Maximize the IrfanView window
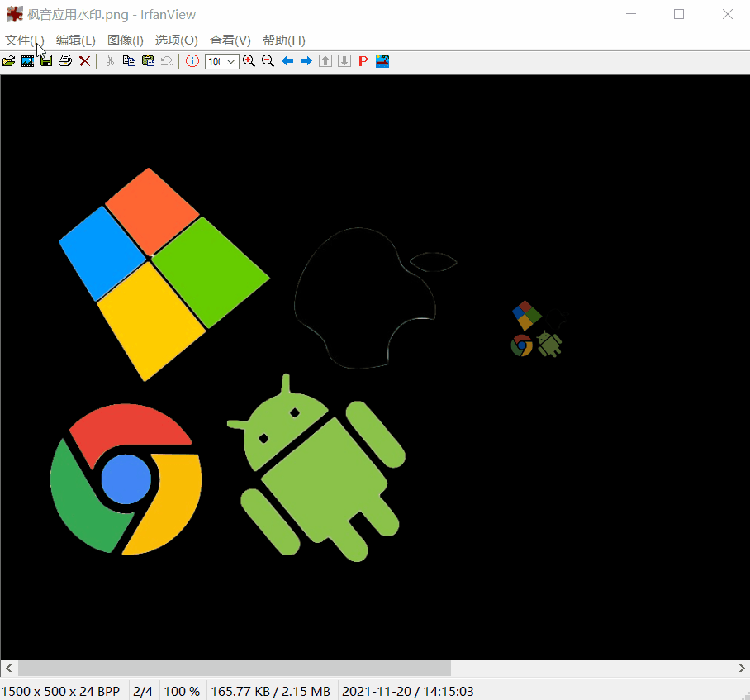The height and width of the screenshot is (700, 750). [x=679, y=14]
